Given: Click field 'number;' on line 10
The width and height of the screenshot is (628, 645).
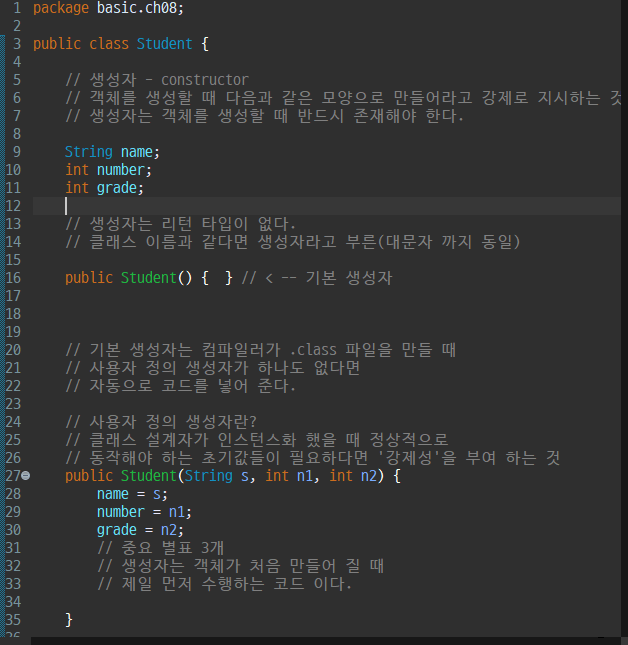Looking at the screenshot, I should [x=124, y=170].
